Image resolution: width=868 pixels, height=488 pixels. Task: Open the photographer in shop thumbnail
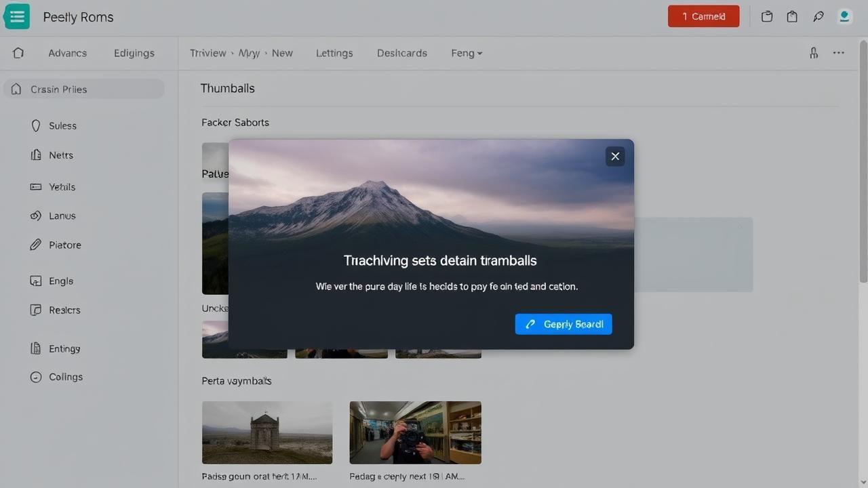pyautogui.click(x=415, y=432)
